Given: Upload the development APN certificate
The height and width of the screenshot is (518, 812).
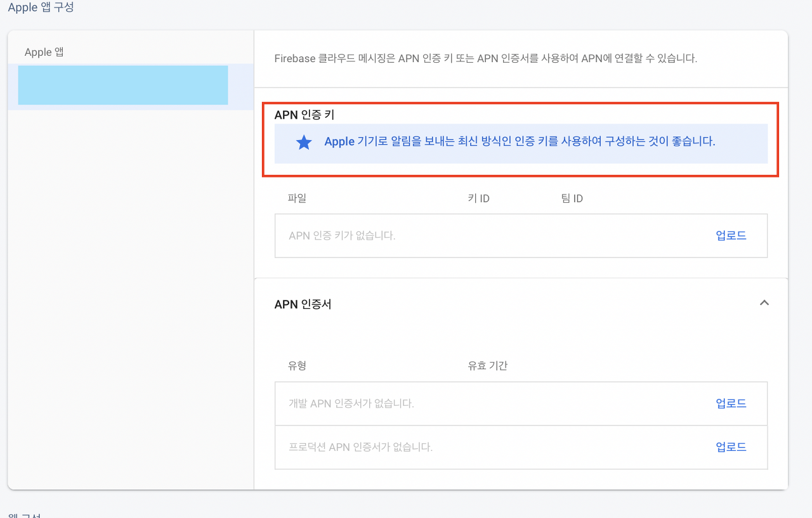Looking at the screenshot, I should pyautogui.click(x=731, y=403).
